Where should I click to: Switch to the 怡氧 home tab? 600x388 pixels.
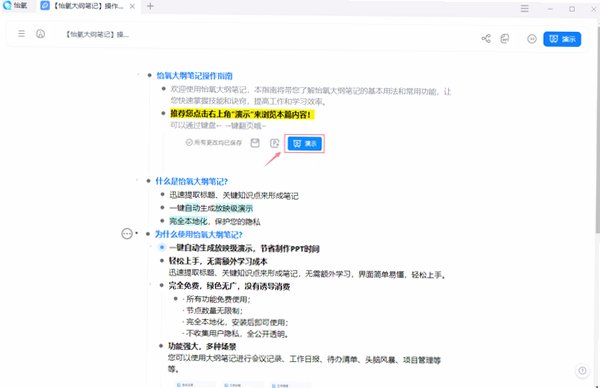(x=15, y=6)
